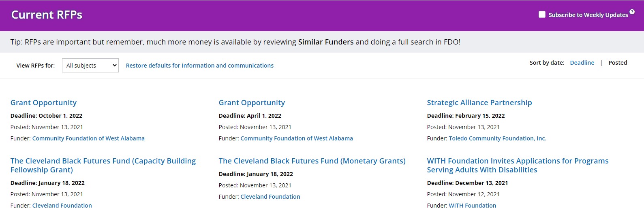Open Cleveland Black Futures Fund Capacity Building RFP

103,165
